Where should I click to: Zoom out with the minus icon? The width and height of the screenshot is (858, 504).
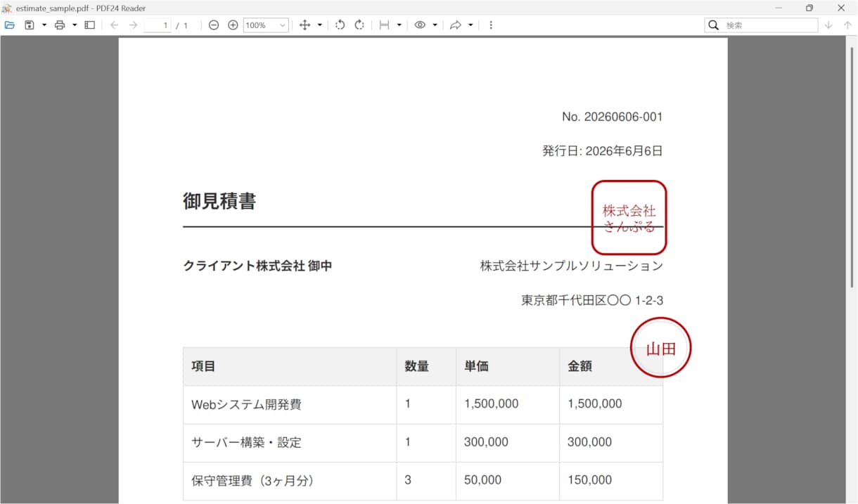(214, 25)
